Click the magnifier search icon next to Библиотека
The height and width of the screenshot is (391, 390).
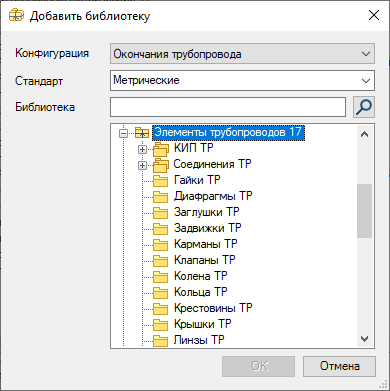click(x=364, y=107)
